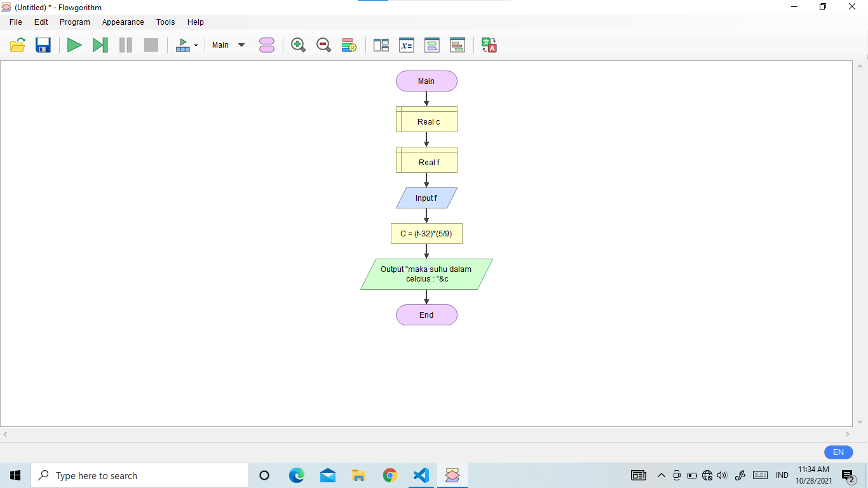The height and width of the screenshot is (488, 868).
Task: Open the Appearance menu
Action: [x=123, y=22]
